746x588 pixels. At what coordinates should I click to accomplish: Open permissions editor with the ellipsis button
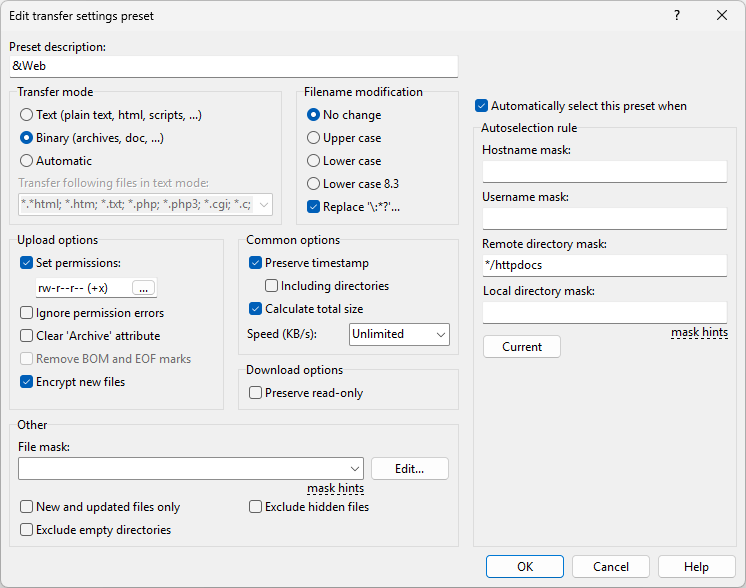(144, 288)
